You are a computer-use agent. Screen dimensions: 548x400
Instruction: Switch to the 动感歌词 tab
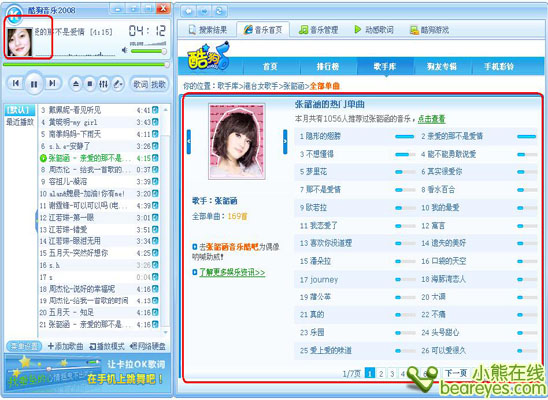374,30
